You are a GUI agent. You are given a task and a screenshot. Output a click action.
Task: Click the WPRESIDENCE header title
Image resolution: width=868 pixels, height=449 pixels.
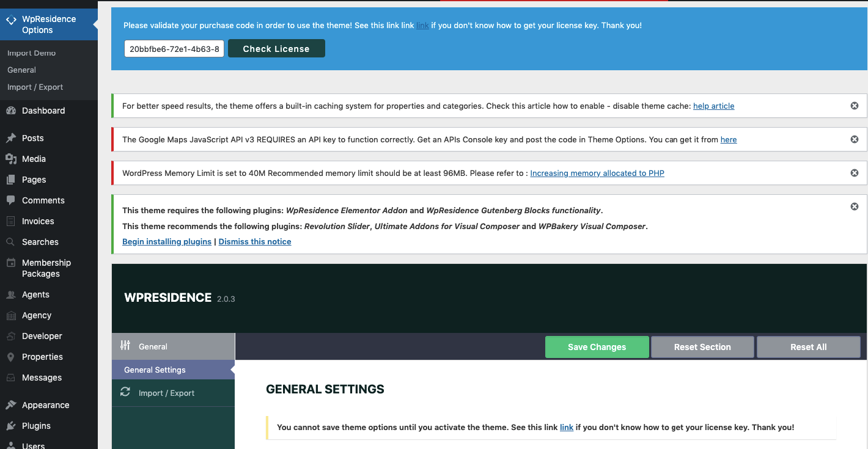point(167,298)
